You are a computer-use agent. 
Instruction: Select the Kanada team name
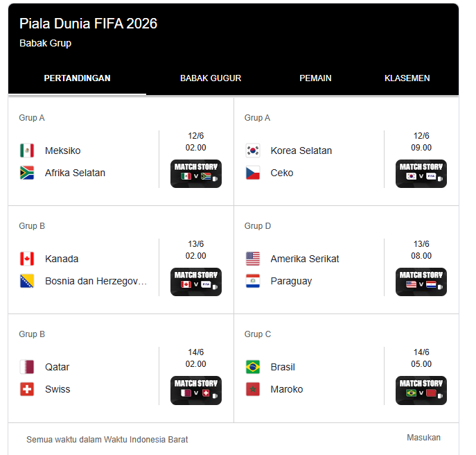coord(62,259)
